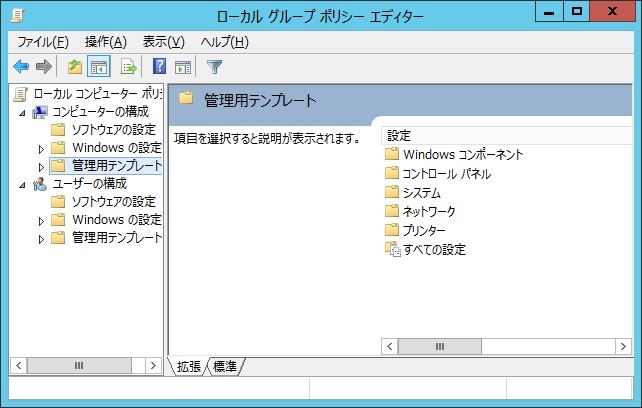642x408 pixels.
Task: Select Windows の設定 under ユーザーの構成
Action: pyautogui.click(x=117, y=220)
